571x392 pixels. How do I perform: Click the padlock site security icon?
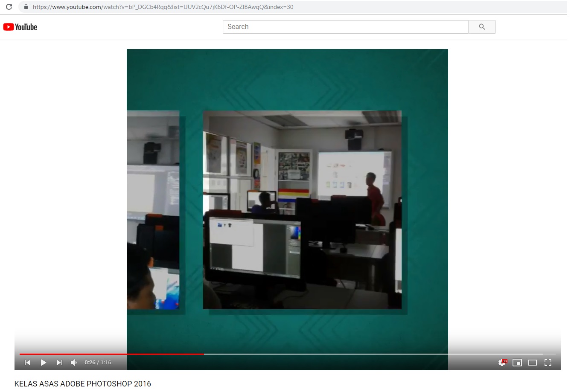[26, 7]
